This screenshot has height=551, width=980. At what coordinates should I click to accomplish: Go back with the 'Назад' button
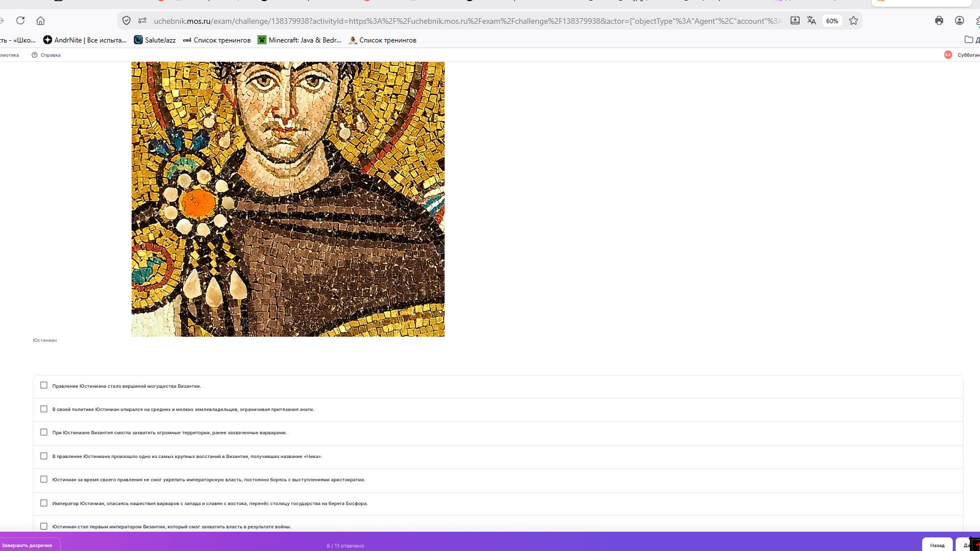coord(937,545)
